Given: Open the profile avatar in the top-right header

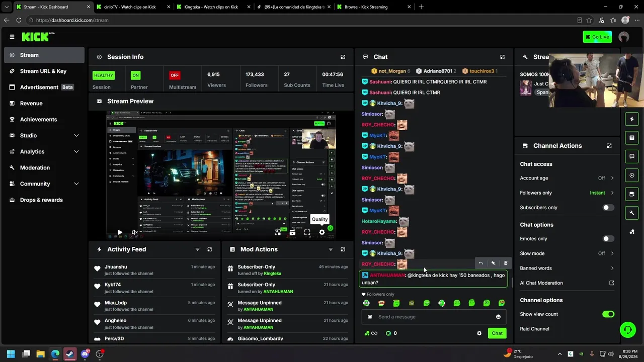Looking at the screenshot, I should [x=624, y=37].
